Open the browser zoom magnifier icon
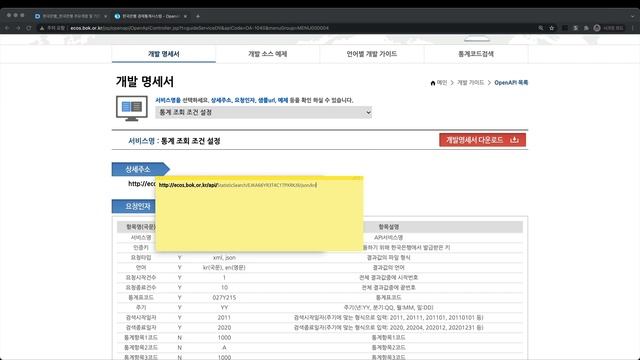This screenshot has width=640, height=360. tap(541, 28)
